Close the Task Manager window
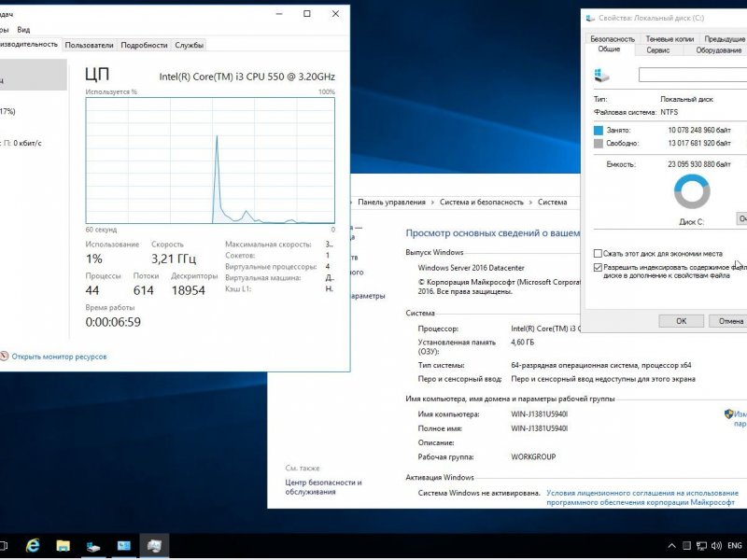Image resolution: width=747 pixels, height=560 pixels. (335, 14)
